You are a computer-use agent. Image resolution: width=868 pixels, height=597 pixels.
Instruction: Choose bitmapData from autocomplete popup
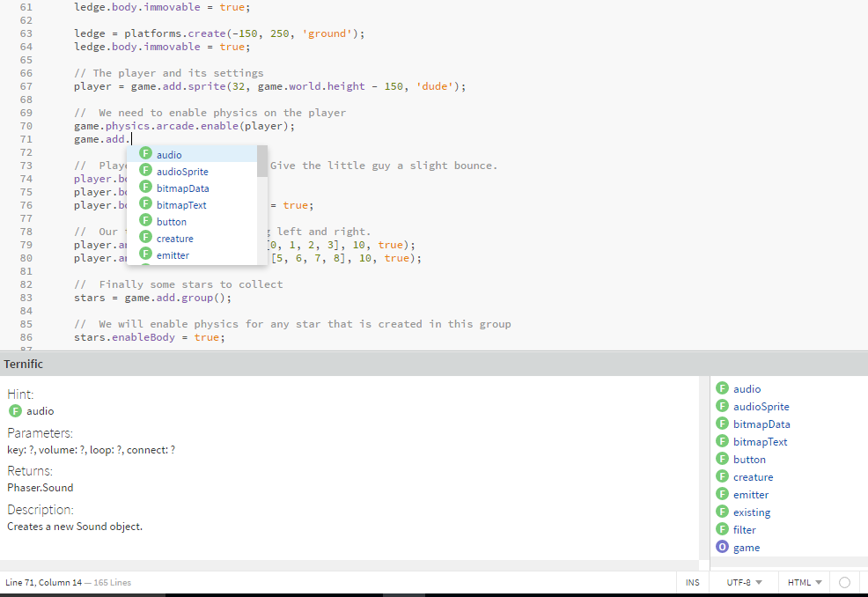point(192,188)
